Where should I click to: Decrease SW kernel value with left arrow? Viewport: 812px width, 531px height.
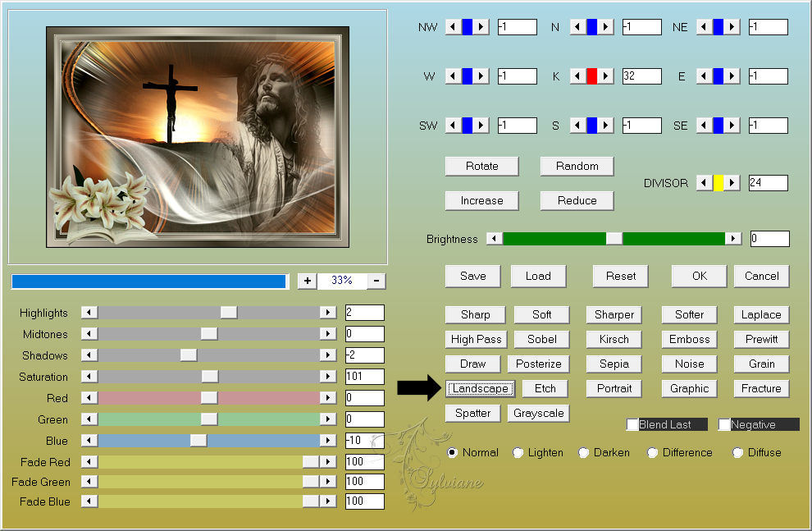[453, 126]
